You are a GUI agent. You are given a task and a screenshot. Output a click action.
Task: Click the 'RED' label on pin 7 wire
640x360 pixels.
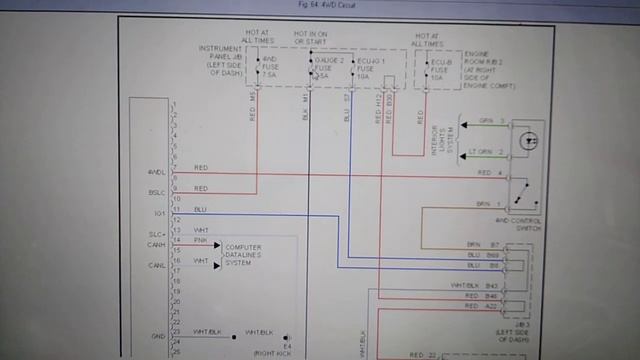pyautogui.click(x=201, y=168)
